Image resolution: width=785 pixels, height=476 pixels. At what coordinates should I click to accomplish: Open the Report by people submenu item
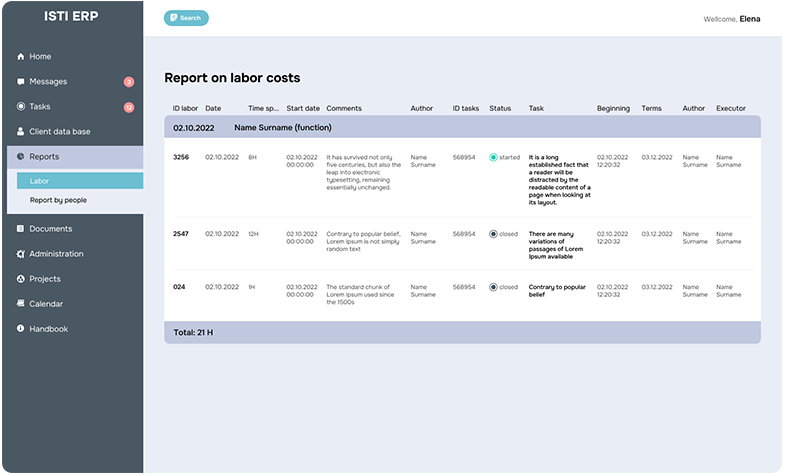80,200
